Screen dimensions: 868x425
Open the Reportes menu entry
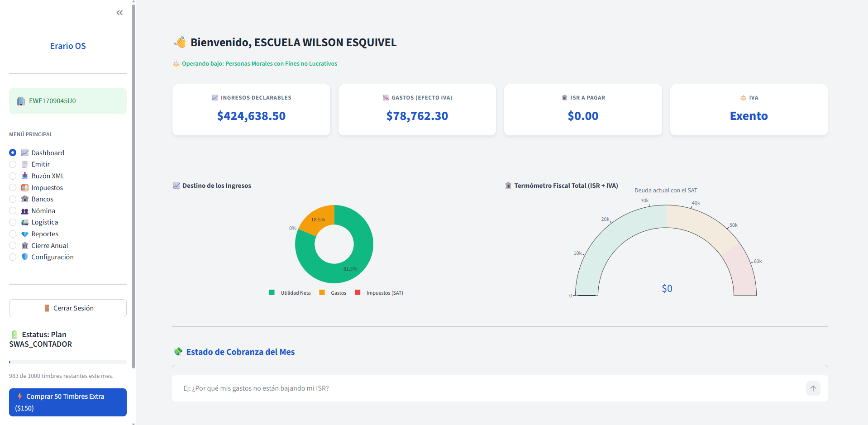point(44,234)
